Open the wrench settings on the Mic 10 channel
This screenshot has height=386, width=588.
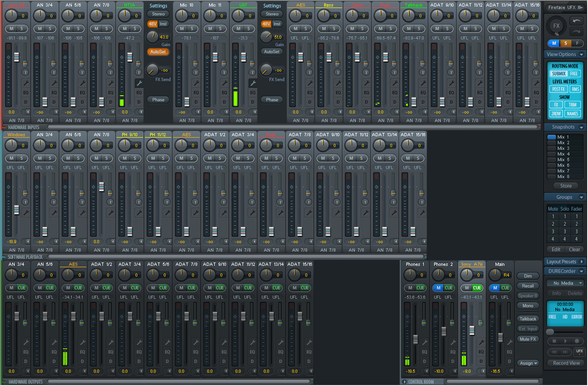coord(195,83)
